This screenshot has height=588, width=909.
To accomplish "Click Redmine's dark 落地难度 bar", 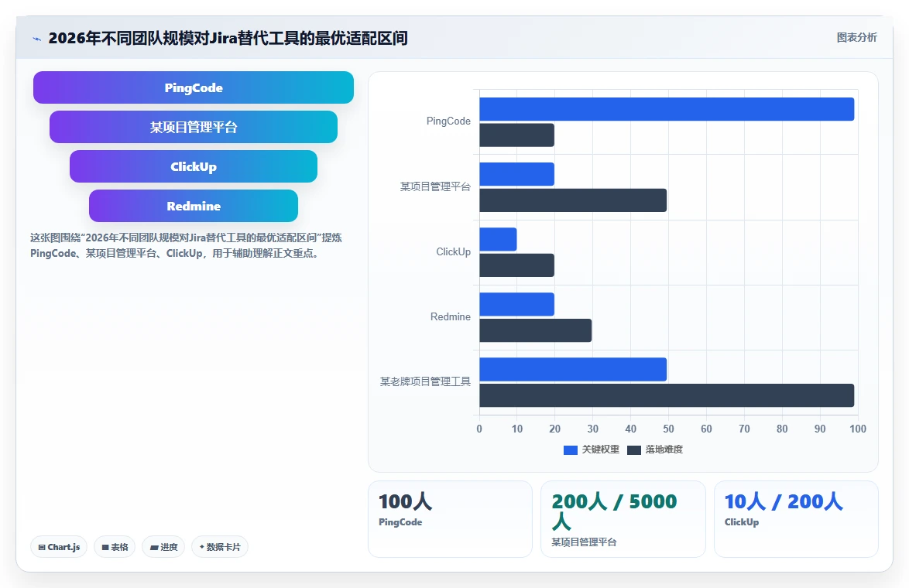I will coord(536,330).
